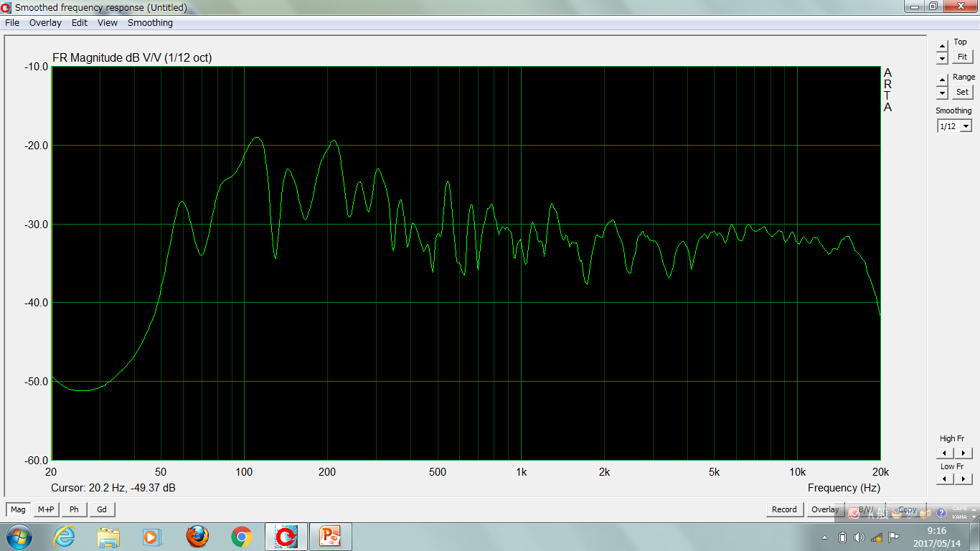980x551 pixels.
Task: Click the Record button
Action: (x=784, y=509)
